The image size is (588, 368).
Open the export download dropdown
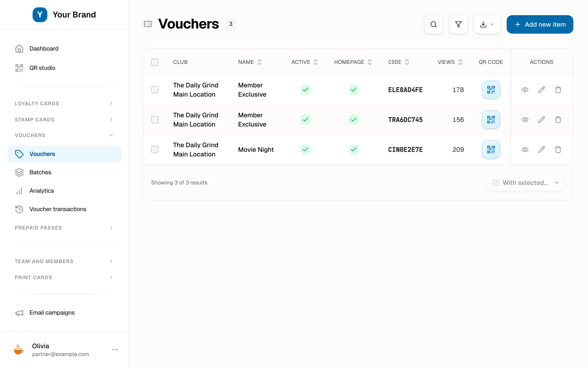click(487, 24)
